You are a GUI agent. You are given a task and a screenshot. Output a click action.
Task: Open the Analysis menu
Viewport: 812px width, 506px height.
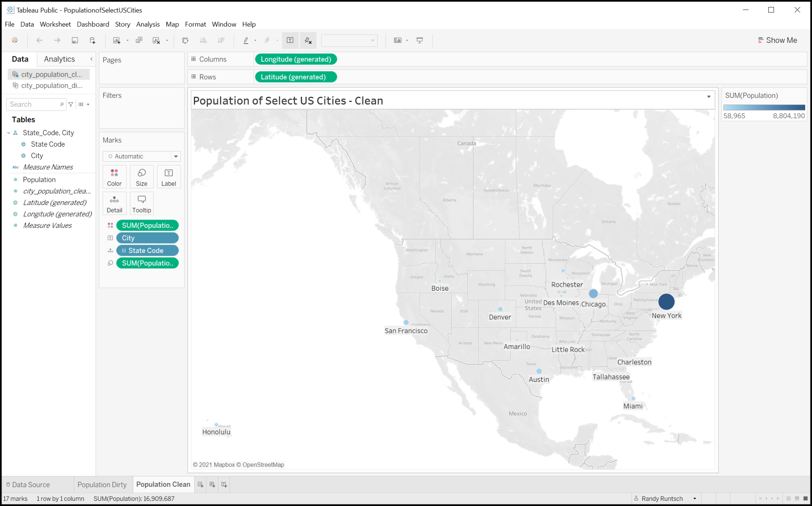(x=148, y=24)
